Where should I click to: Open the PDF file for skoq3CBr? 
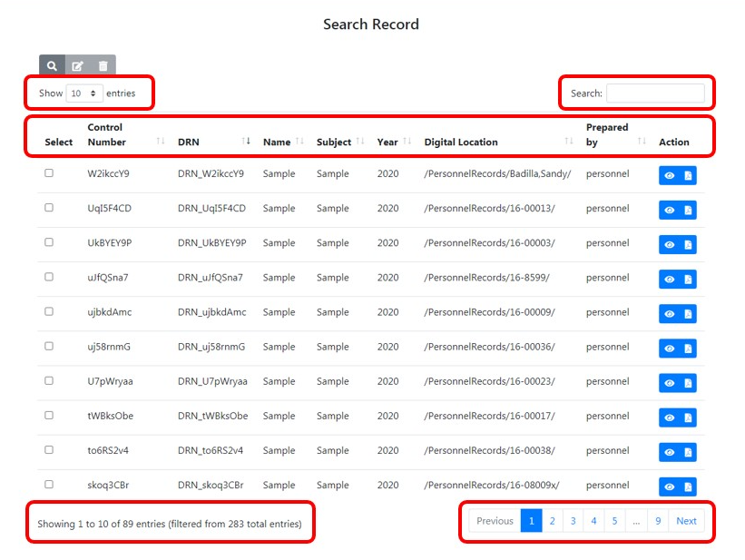coord(688,486)
